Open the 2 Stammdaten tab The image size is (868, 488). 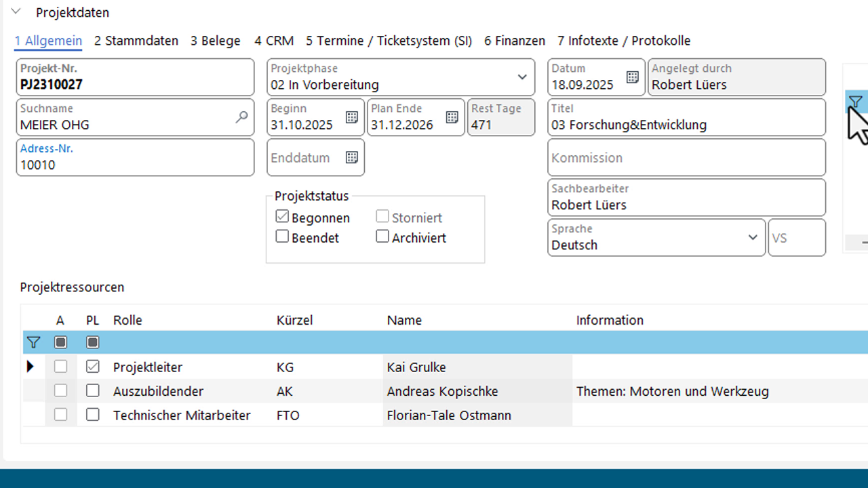(x=136, y=41)
